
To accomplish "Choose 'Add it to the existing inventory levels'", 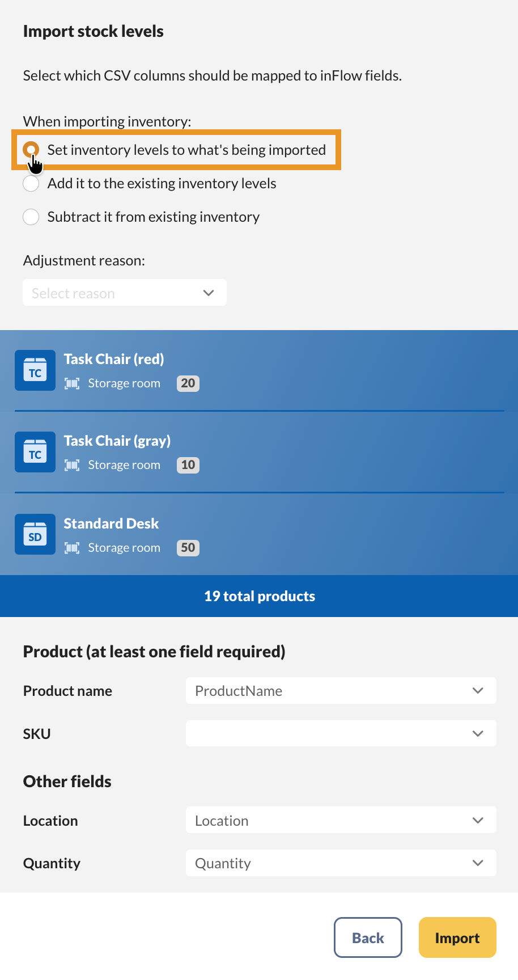I will pos(31,184).
